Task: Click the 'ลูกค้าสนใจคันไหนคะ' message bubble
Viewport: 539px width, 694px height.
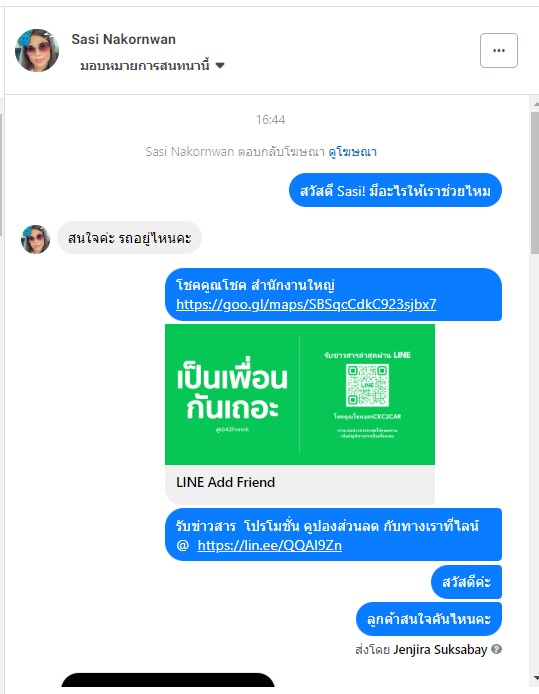Action: click(429, 619)
